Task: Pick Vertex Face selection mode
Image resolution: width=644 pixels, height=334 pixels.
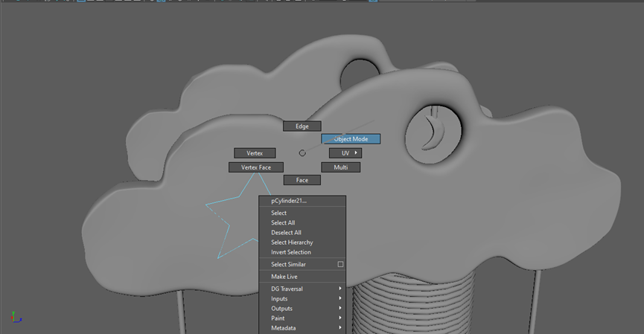Action: (x=256, y=167)
